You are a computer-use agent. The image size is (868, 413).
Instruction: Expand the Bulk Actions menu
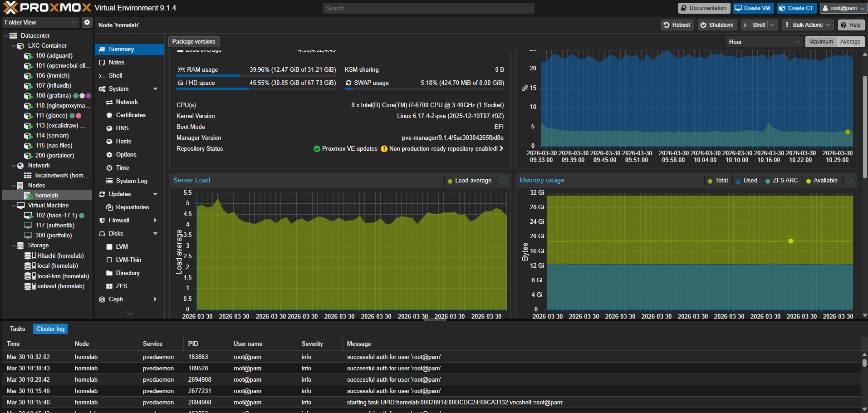808,25
